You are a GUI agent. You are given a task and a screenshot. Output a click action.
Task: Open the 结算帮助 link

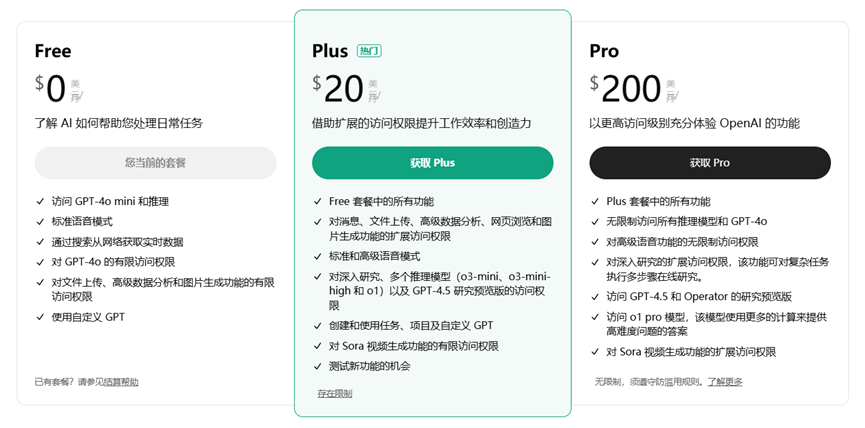click(121, 382)
